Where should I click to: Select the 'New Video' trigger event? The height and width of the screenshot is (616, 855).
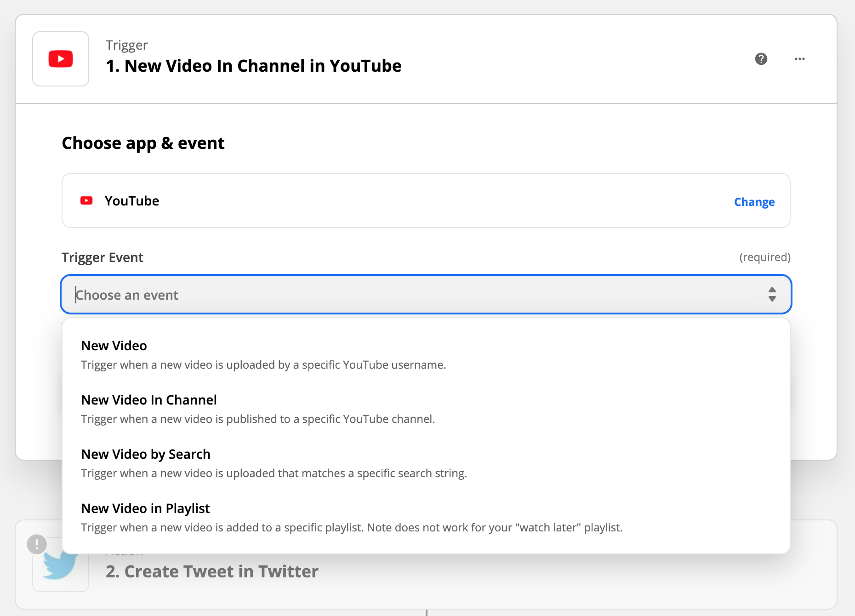[x=114, y=346]
